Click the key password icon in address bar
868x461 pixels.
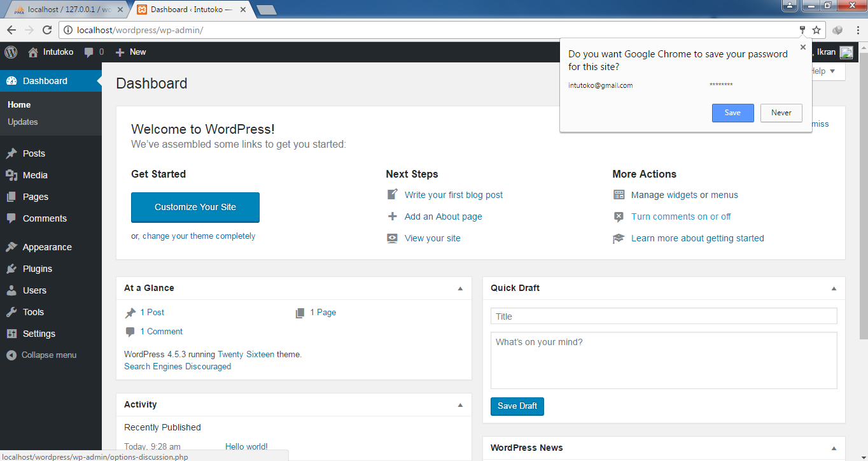(802, 30)
